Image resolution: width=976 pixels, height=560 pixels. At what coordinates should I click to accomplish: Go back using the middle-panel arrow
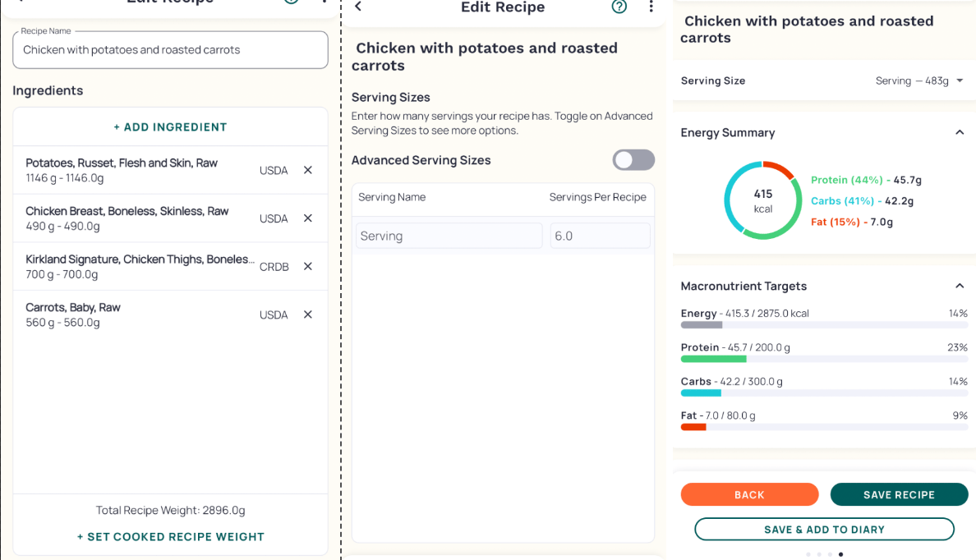click(358, 7)
